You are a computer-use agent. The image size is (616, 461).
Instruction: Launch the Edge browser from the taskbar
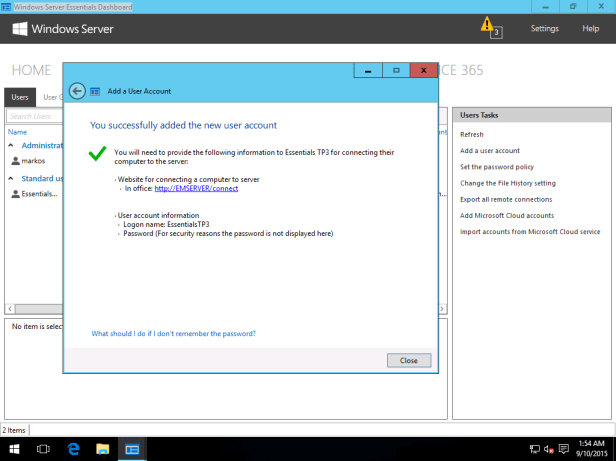(x=73, y=450)
